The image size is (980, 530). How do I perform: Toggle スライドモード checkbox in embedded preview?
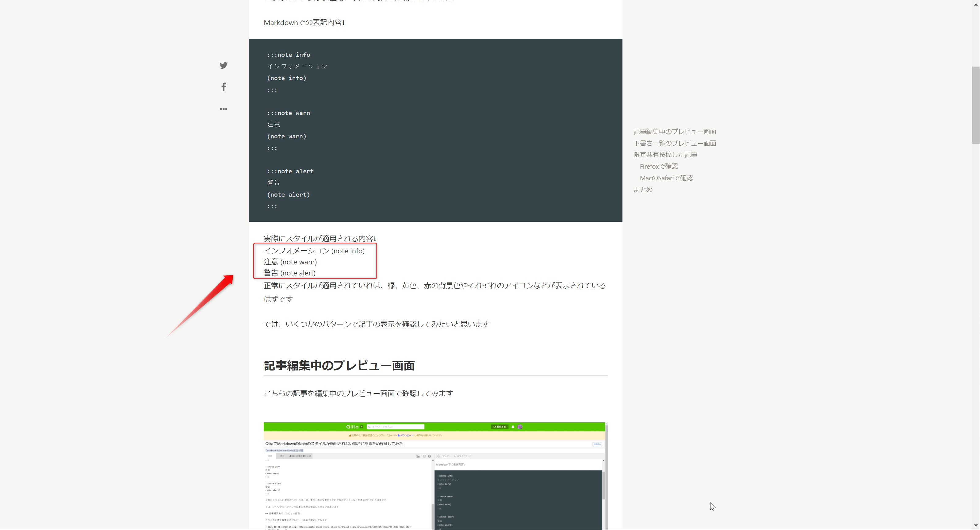pyautogui.click(x=455, y=456)
